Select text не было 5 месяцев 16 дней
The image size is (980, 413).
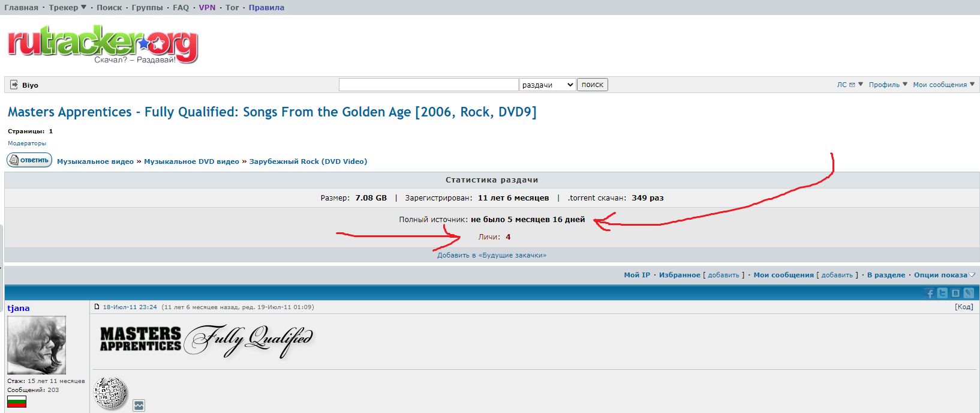[528, 220]
